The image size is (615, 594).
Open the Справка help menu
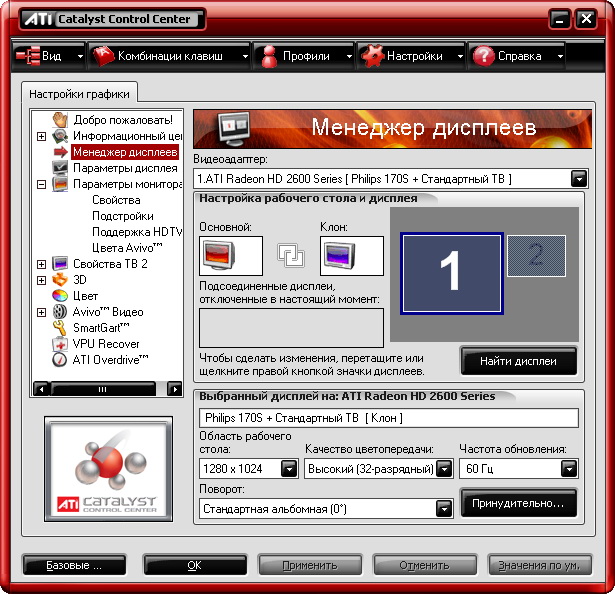click(x=518, y=56)
